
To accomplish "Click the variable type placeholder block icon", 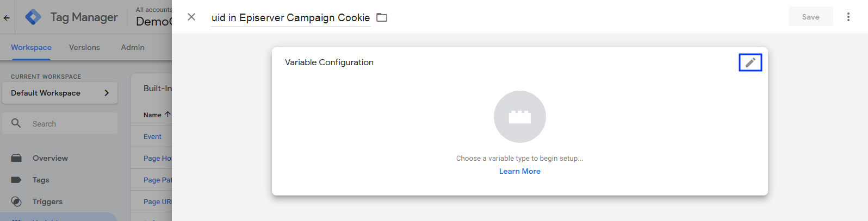I will 519,117.
